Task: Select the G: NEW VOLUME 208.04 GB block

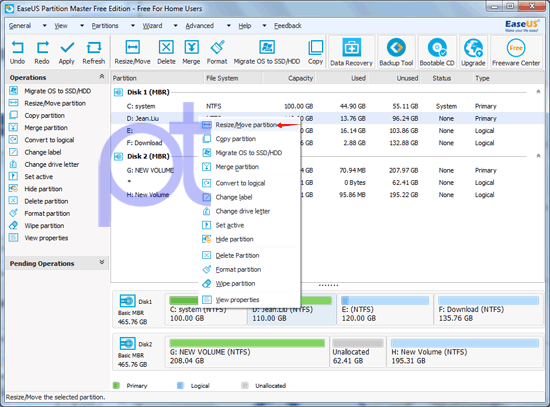Action: [x=247, y=352]
